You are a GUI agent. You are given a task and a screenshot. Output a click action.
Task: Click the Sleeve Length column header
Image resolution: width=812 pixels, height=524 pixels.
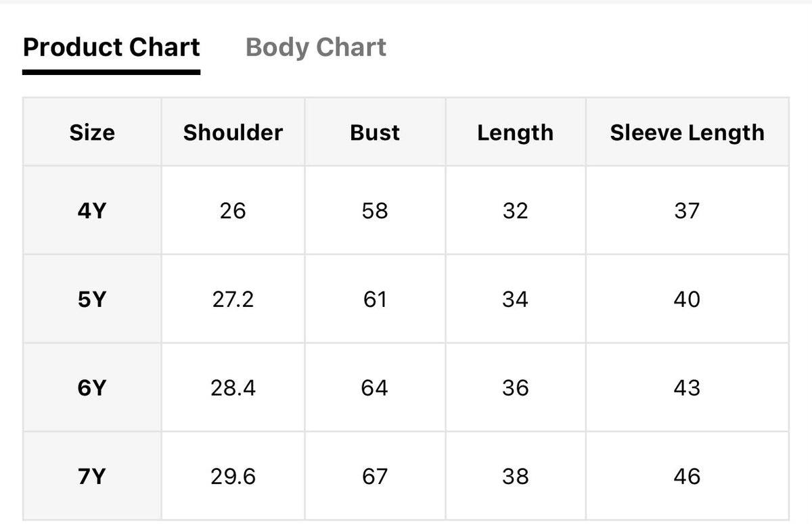(687, 132)
